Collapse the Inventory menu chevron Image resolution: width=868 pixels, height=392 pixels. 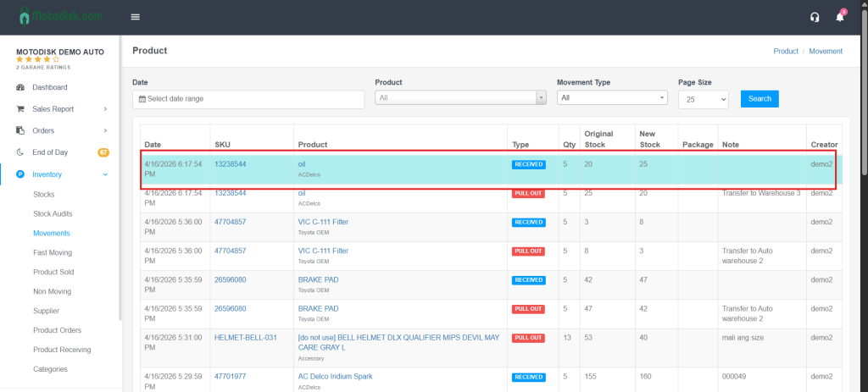coord(105,174)
